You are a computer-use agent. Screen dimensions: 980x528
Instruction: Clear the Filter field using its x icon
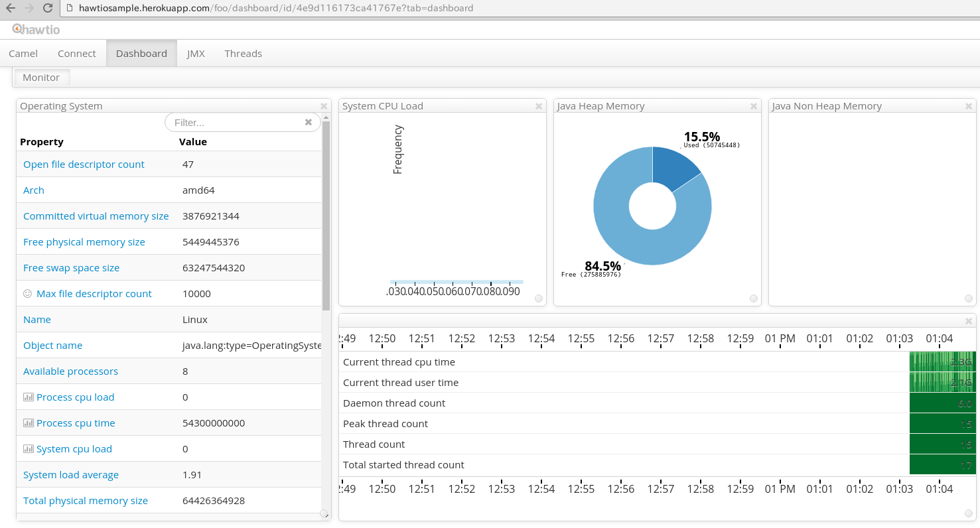tap(308, 122)
